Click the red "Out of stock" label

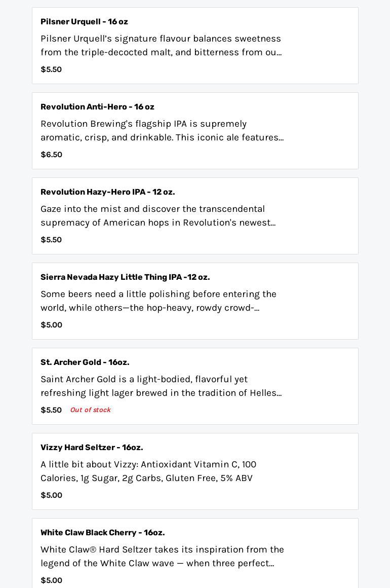point(90,410)
